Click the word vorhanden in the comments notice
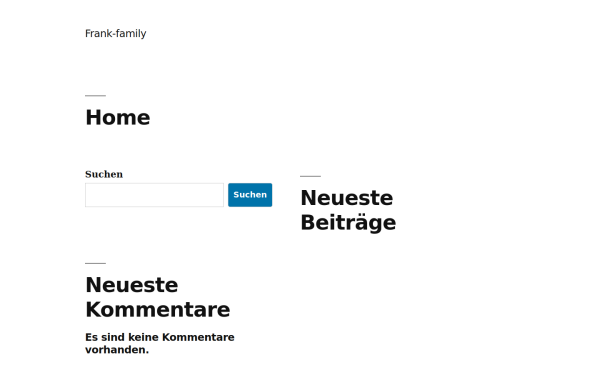The height and width of the screenshot is (375, 600). tap(117, 350)
